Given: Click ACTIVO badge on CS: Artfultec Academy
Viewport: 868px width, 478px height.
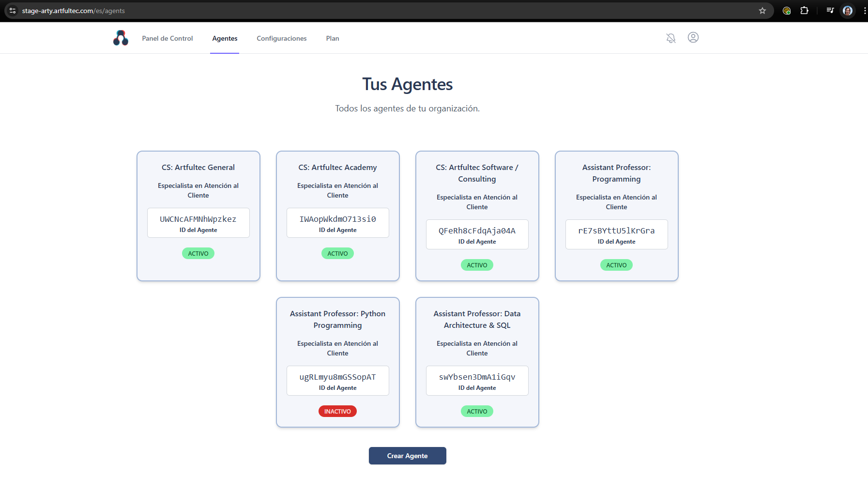Looking at the screenshot, I should tap(338, 253).
